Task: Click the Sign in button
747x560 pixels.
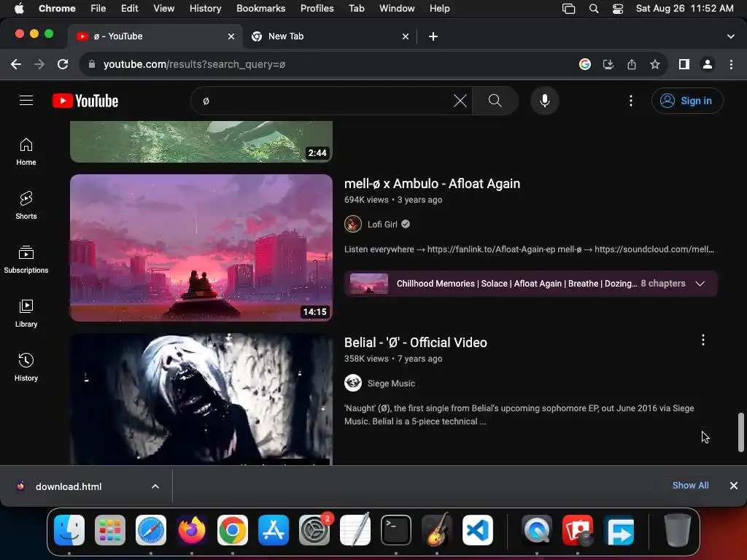Action: (687, 101)
